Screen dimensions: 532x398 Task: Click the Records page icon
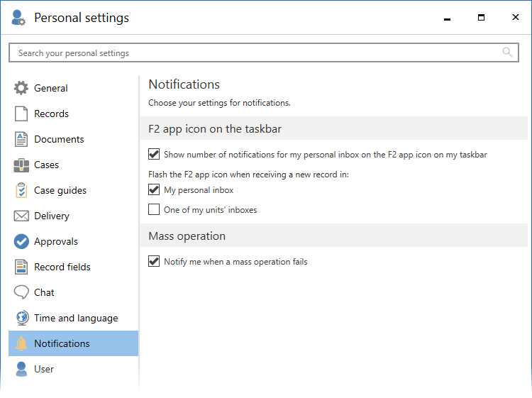21,114
